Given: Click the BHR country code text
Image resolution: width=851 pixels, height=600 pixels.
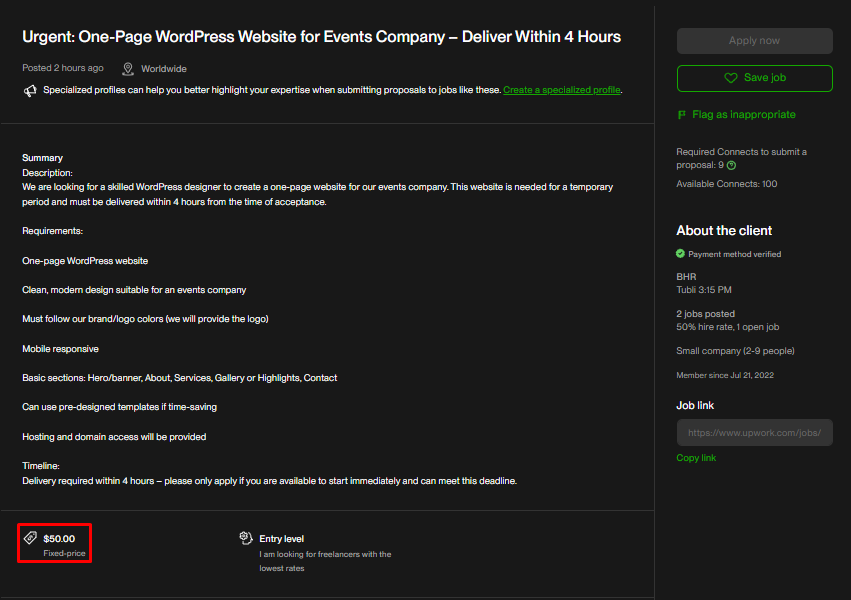Looking at the screenshot, I should (x=686, y=277).
